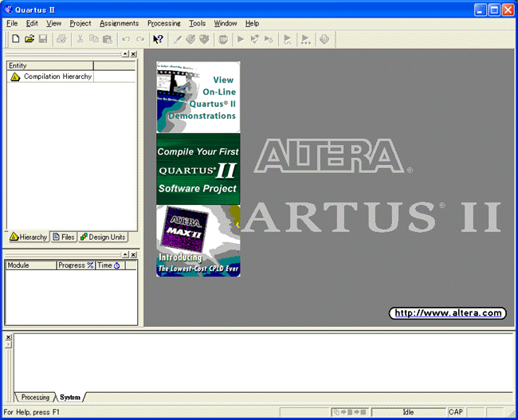
Task: Select Compilation Hierarchy entry in tree
Action: click(57, 77)
